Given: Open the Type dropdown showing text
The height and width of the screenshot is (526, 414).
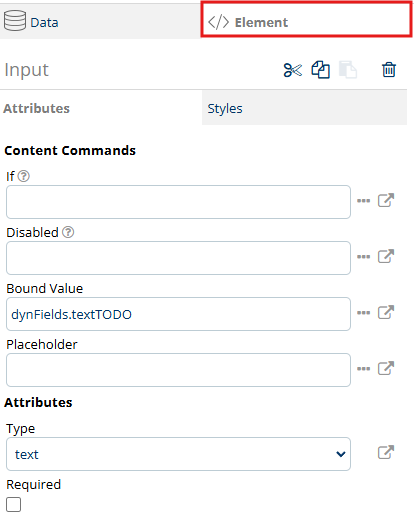Looking at the screenshot, I should point(178,454).
